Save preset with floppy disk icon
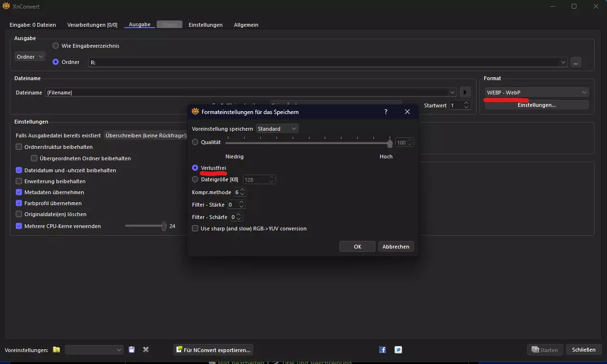Viewport: 607px width, 364px height. click(132, 350)
